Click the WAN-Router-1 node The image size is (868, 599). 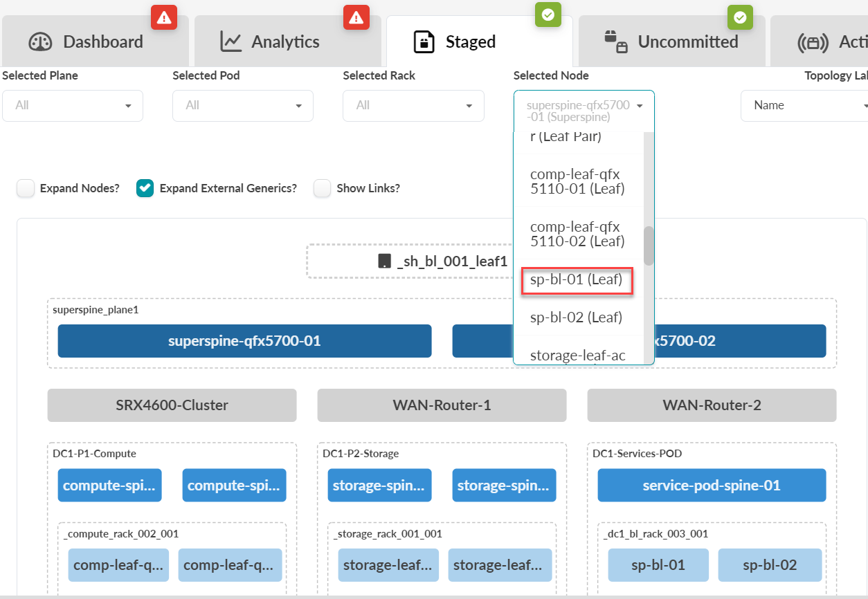click(x=442, y=405)
